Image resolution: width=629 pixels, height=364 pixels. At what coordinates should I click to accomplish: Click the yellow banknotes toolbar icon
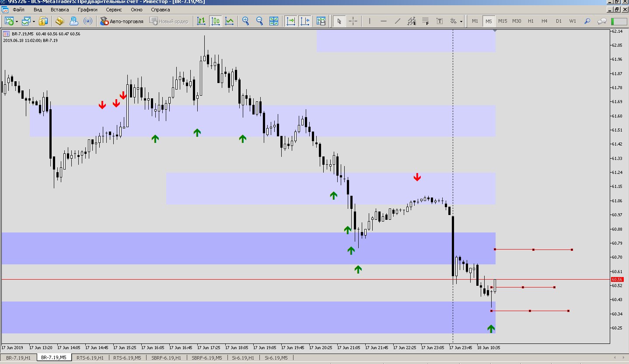click(x=60, y=21)
